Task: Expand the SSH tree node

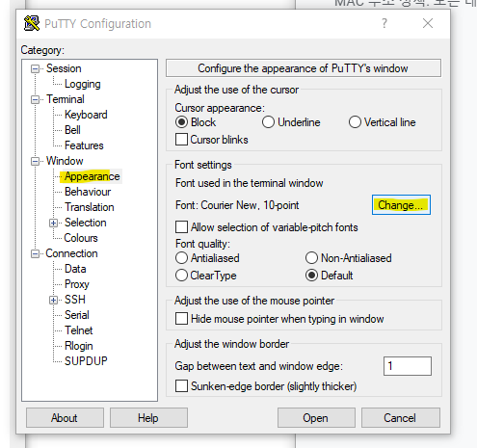Action: pos(54,300)
